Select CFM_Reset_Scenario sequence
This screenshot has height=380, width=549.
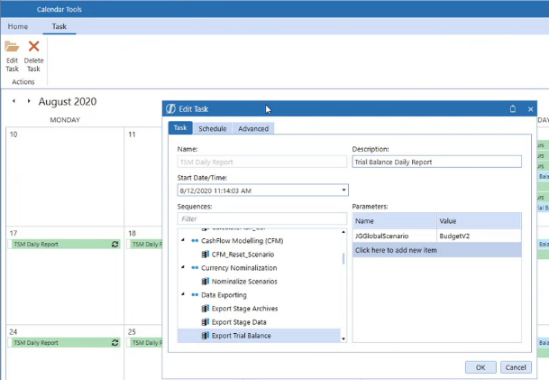pyautogui.click(x=243, y=254)
